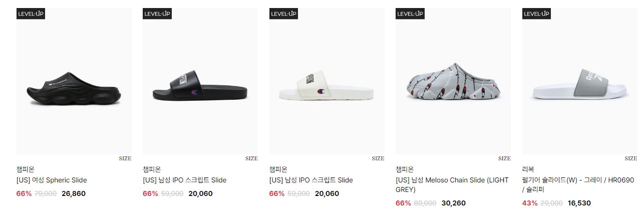The image size is (644, 208).
Task: Show SIZE options under black IPO Slide
Action: pos(251,158)
